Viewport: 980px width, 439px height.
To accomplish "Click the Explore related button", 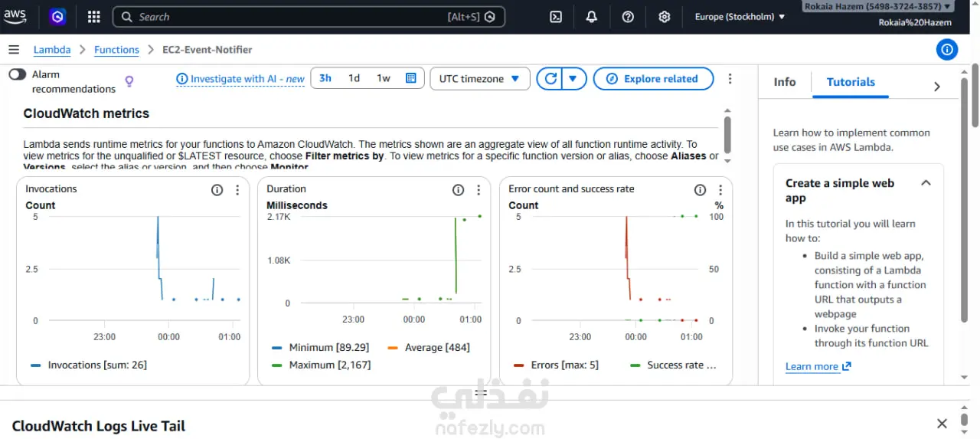I will click(x=653, y=79).
